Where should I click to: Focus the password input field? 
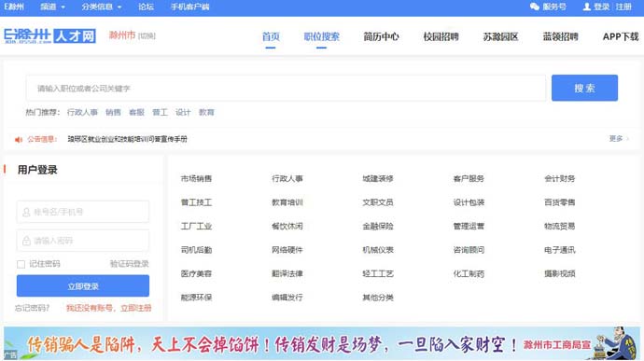point(83,241)
